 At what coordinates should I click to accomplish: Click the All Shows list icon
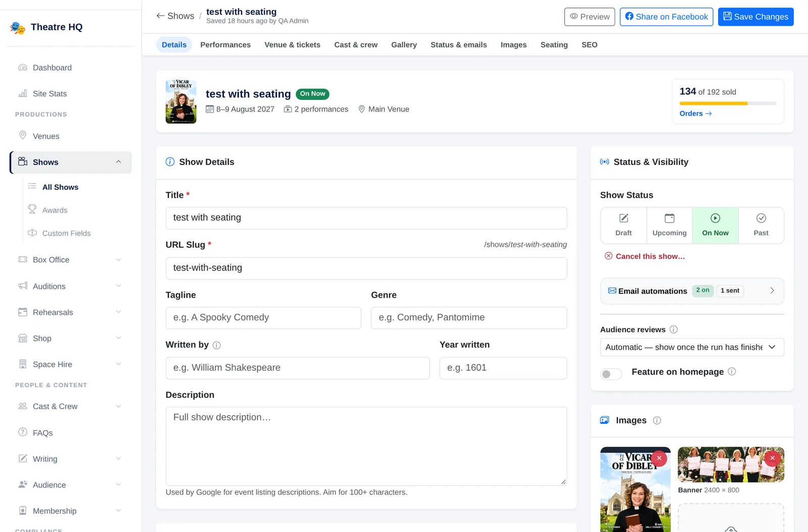pos(32,186)
